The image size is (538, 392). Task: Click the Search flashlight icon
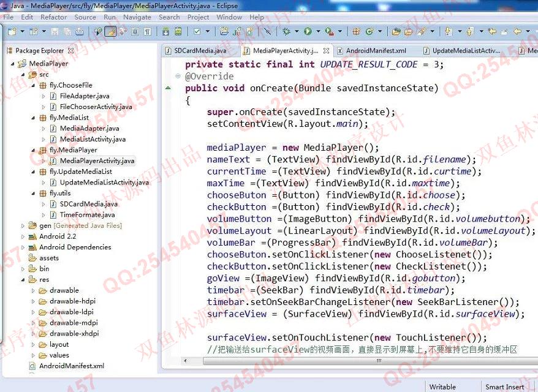click(x=422, y=32)
